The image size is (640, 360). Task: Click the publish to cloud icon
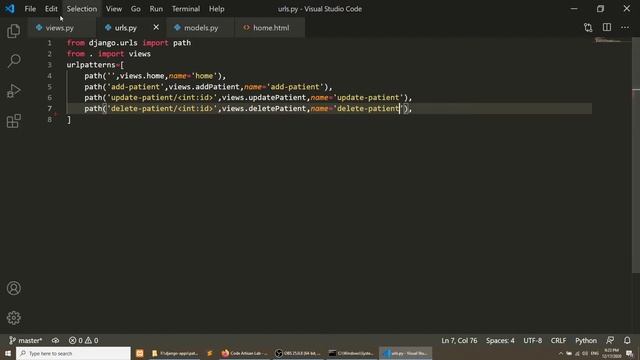point(56,340)
